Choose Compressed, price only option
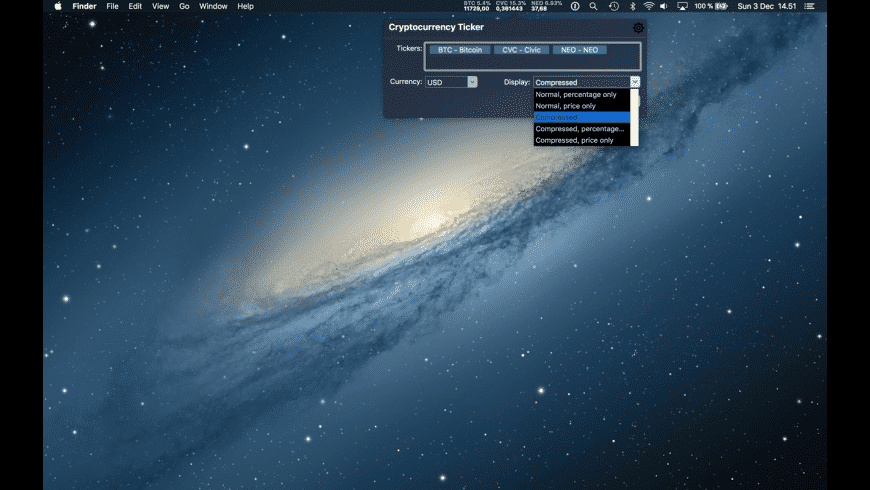 (581, 140)
